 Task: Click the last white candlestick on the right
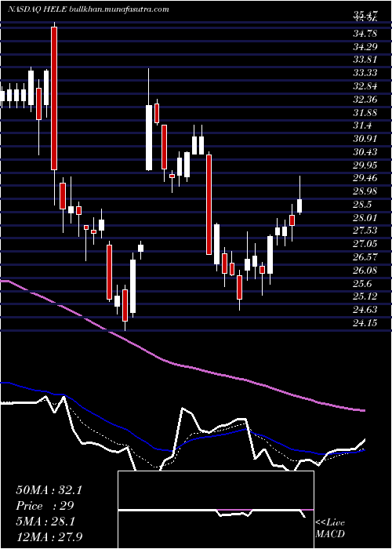tap(299, 205)
